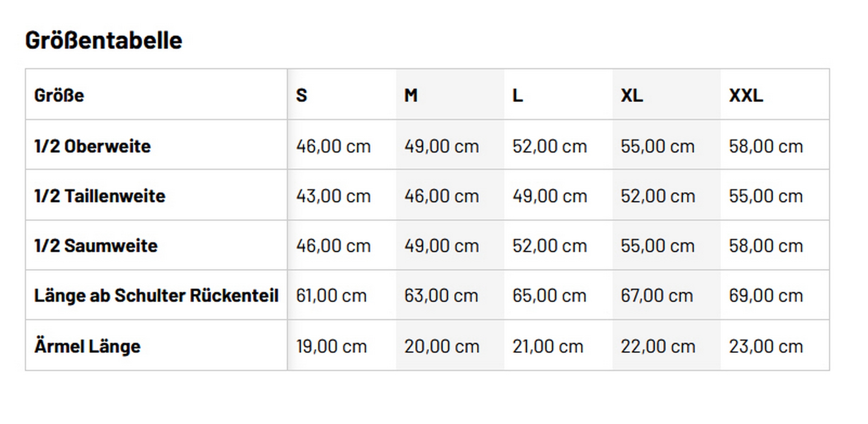Click the S size column header
The height and width of the screenshot is (424, 868).
[x=302, y=95]
